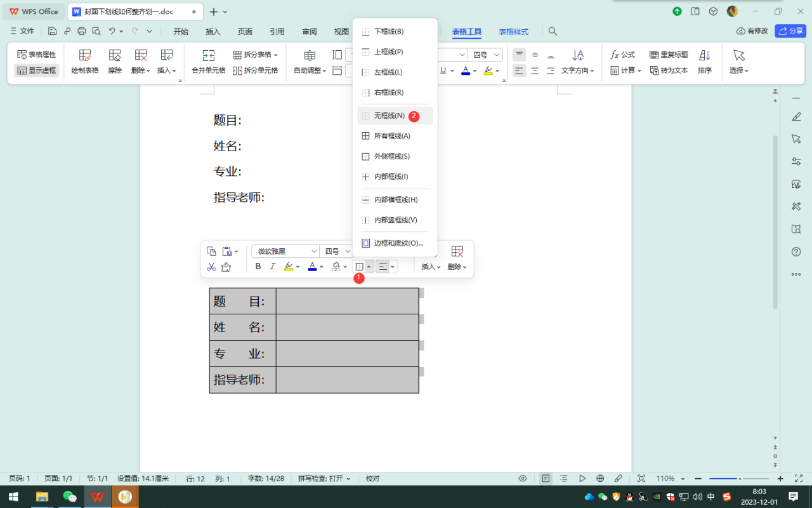
Task: Click the save icon in quick access
Action: click(x=52, y=31)
